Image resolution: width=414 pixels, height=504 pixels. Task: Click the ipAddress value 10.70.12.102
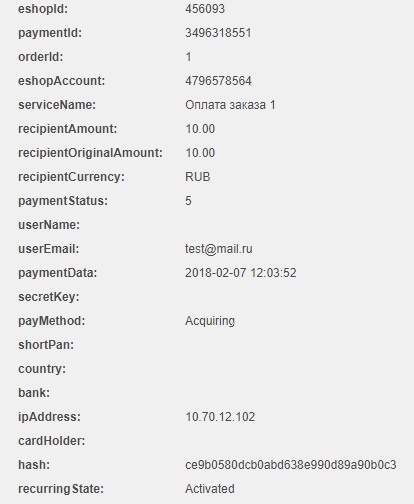click(220, 417)
